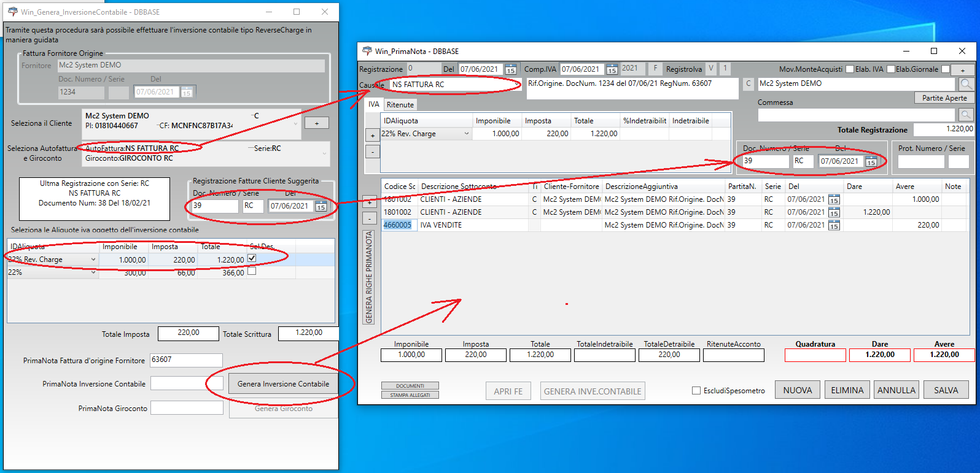Open calendar picker beside Registrazione Del date
980x473 pixels.
coord(510,69)
